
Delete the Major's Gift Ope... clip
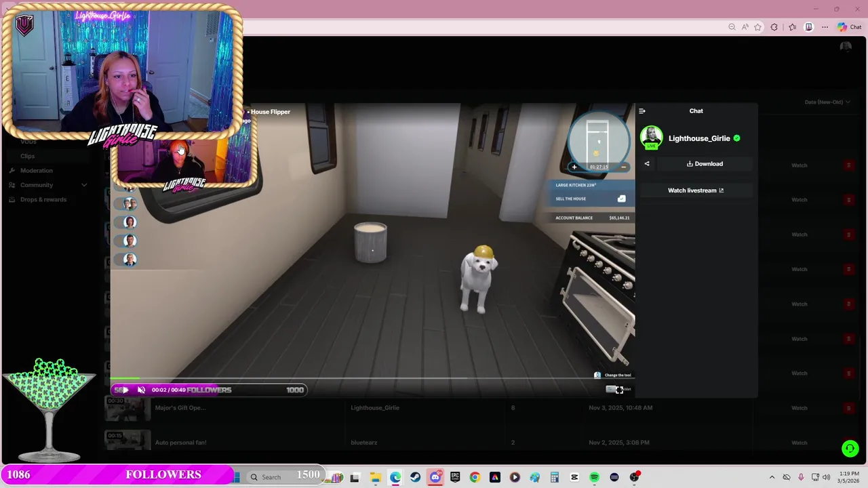click(848, 408)
